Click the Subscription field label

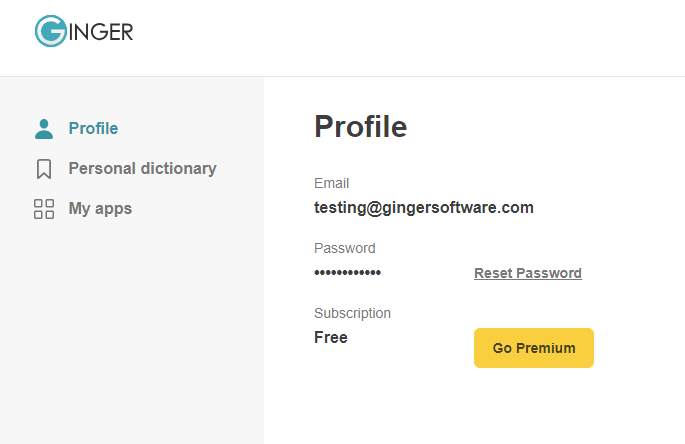point(352,313)
